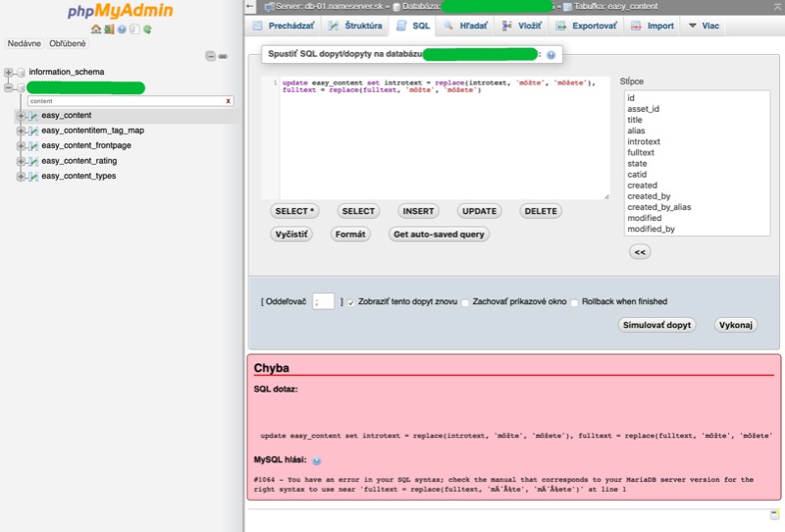Click table icon beside easy_content_frontpage

point(33,146)
